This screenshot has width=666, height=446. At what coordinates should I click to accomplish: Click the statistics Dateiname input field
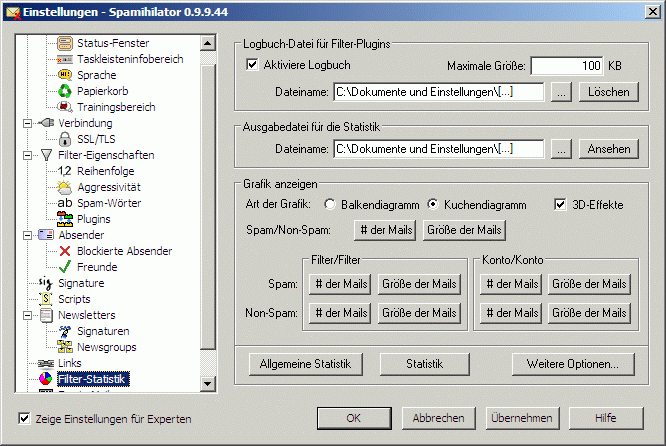(439, 149)
